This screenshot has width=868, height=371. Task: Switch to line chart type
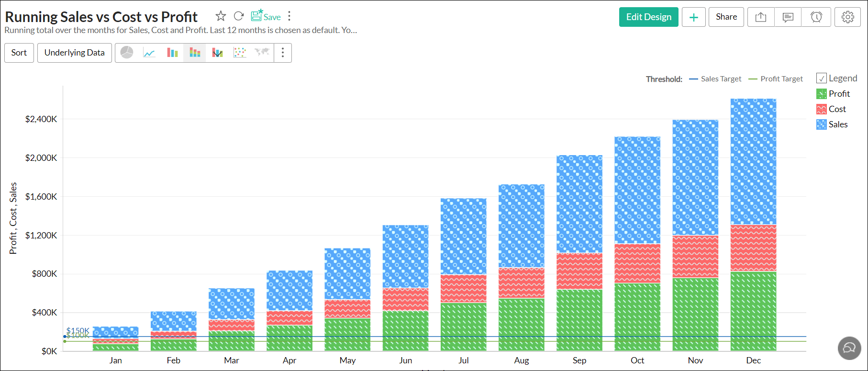(149, 53)
